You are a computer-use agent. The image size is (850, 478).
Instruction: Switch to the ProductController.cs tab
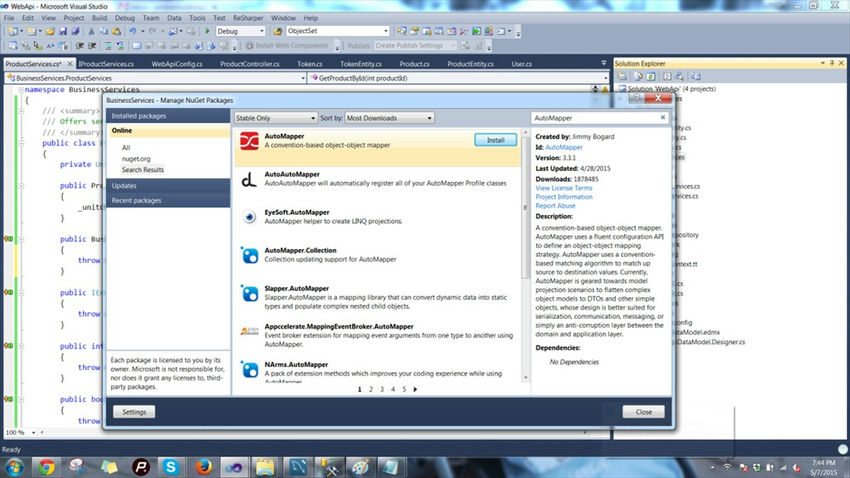pos(249,64)
